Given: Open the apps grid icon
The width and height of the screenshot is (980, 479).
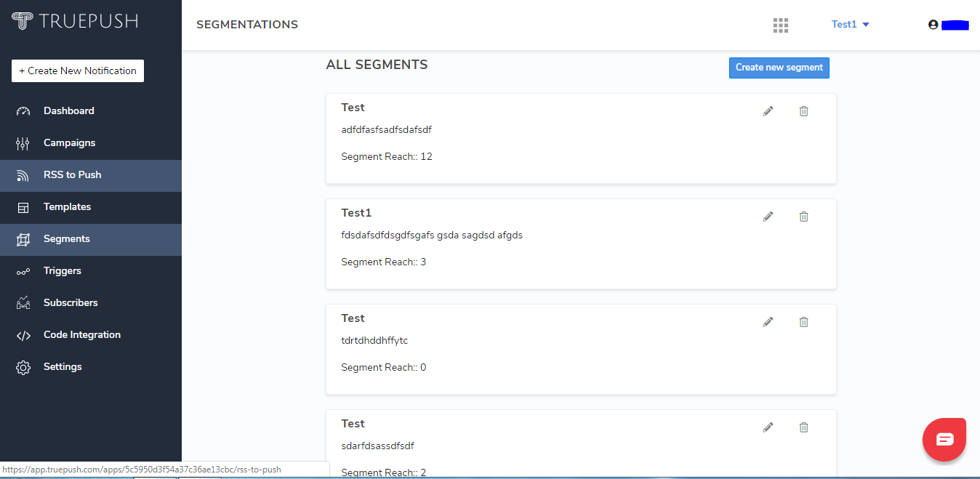Looking at the screenshot, I should pos(781,25).
